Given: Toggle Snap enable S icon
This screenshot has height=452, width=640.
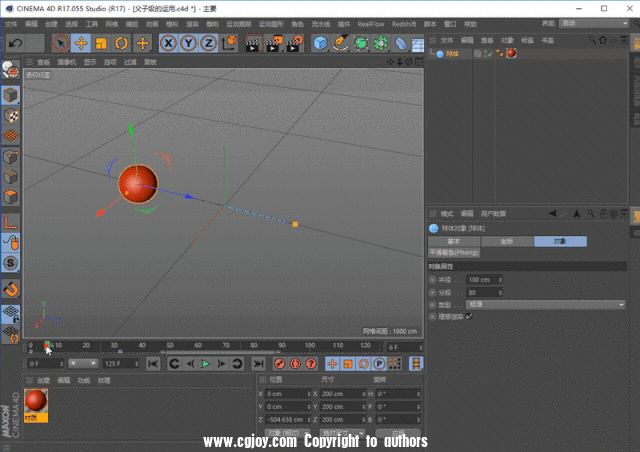Looking at the screenshot, I should 11,263.
